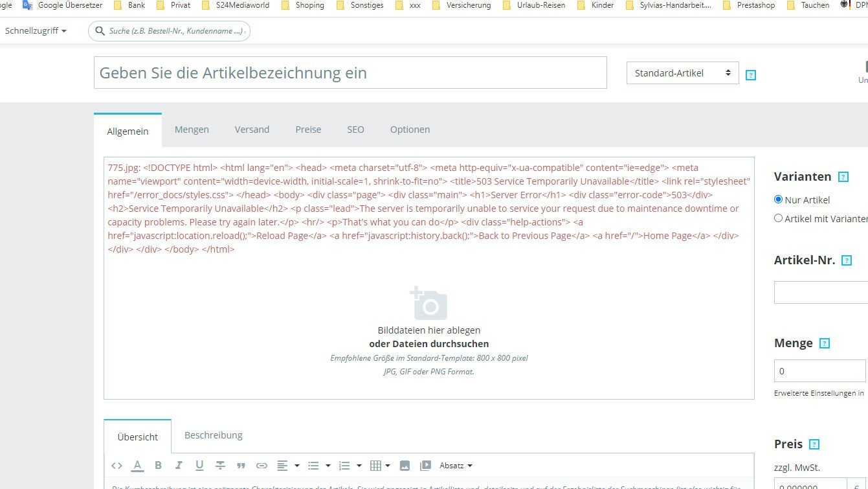
Task: Insert an image in the editor
Action: pos(405,466)
